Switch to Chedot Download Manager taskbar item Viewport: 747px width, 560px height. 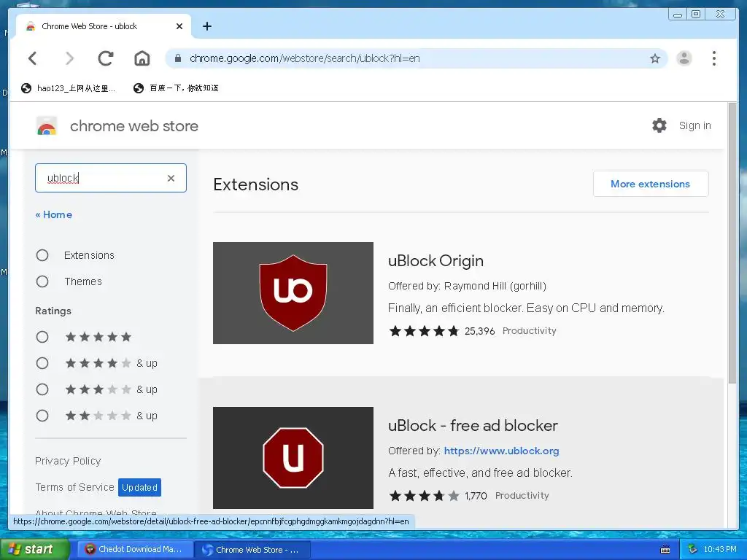[x=134, y=549]
